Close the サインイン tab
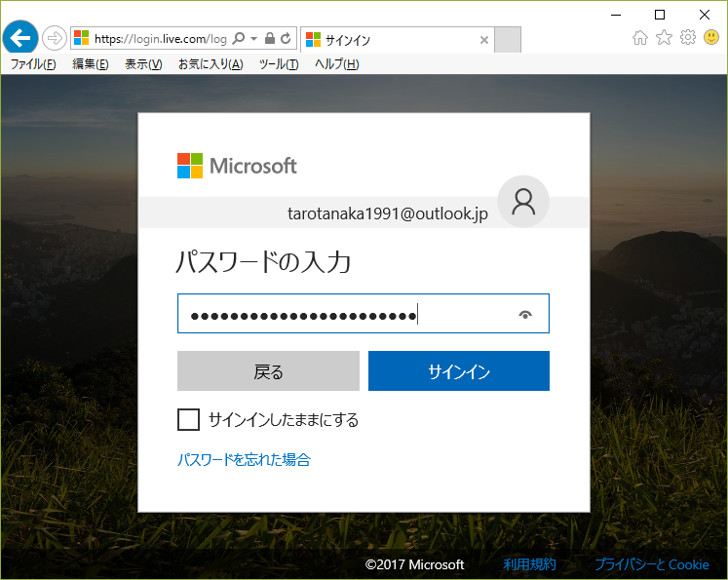This screenshot has width=728, height=580. point(483,40)
